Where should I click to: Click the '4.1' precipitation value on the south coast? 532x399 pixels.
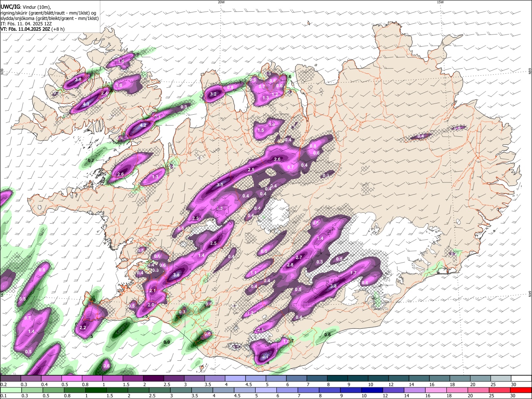265,356
